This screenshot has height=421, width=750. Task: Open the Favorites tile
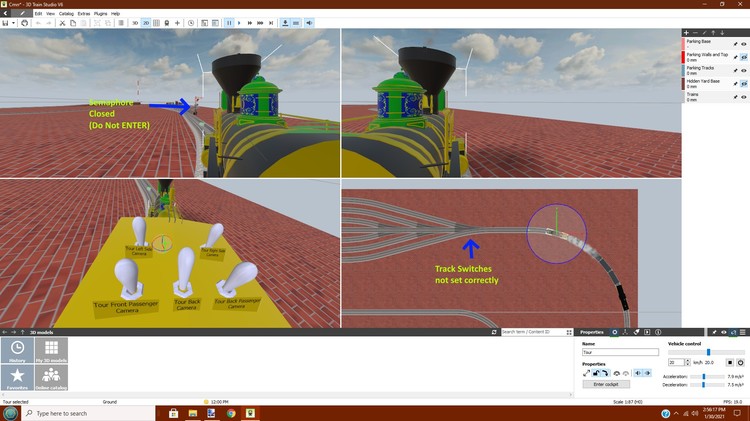[x=17, y=377]
